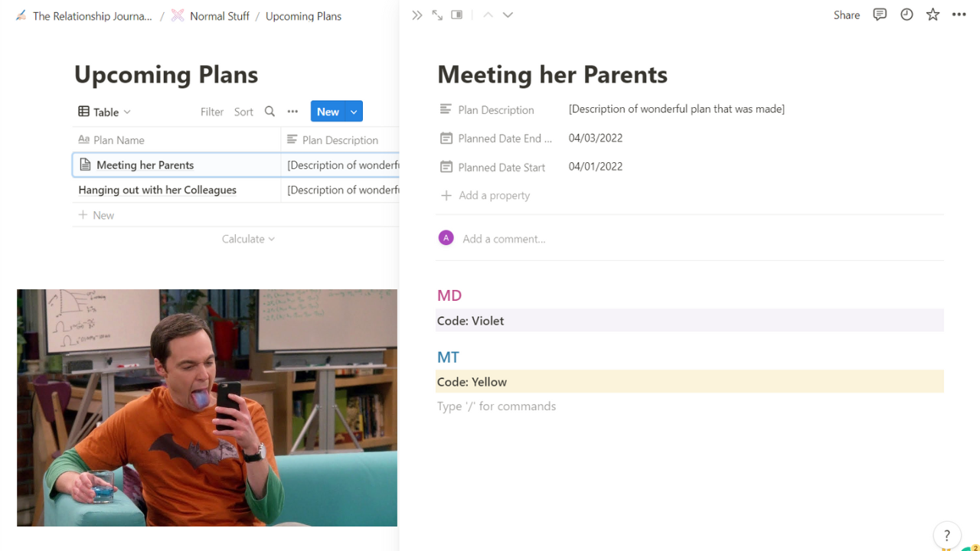Image resolution: width=980 pixels, height=551 pixels.
Task: Open the Hanging out with her Colleagues row
Action: [157, 190]
